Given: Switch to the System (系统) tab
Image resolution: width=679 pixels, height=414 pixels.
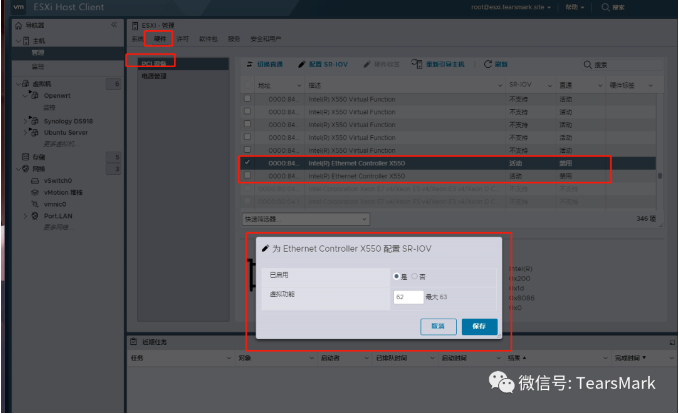Looking at the screenshot, I should [137, 39].
